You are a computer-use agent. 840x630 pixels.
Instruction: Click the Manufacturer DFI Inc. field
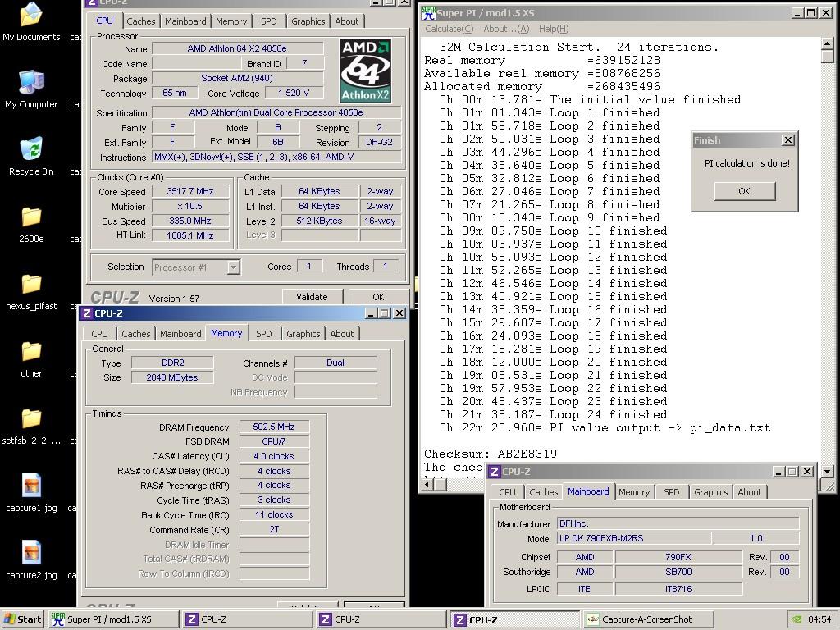point(678,523)
